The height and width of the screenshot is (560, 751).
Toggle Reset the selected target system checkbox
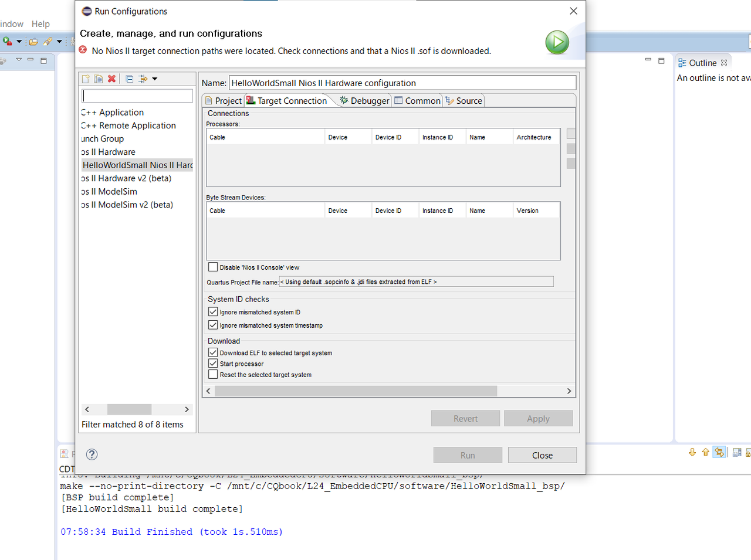pos(213,374)
